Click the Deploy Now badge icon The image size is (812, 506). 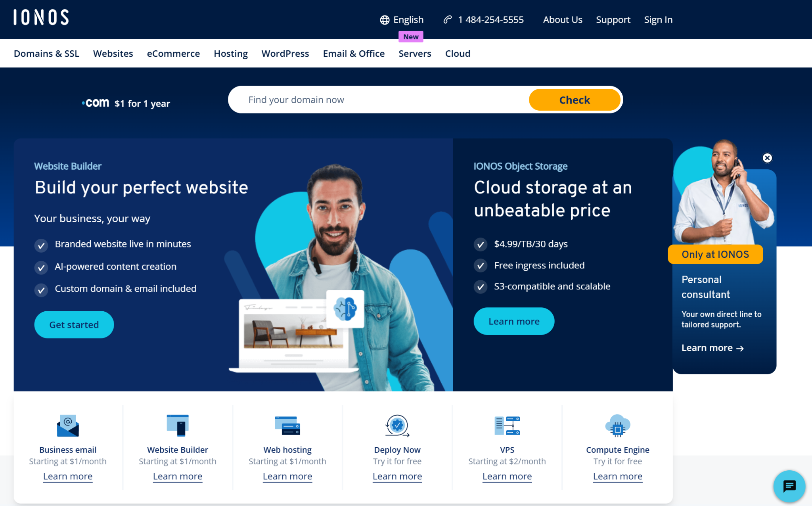(397, 425)
